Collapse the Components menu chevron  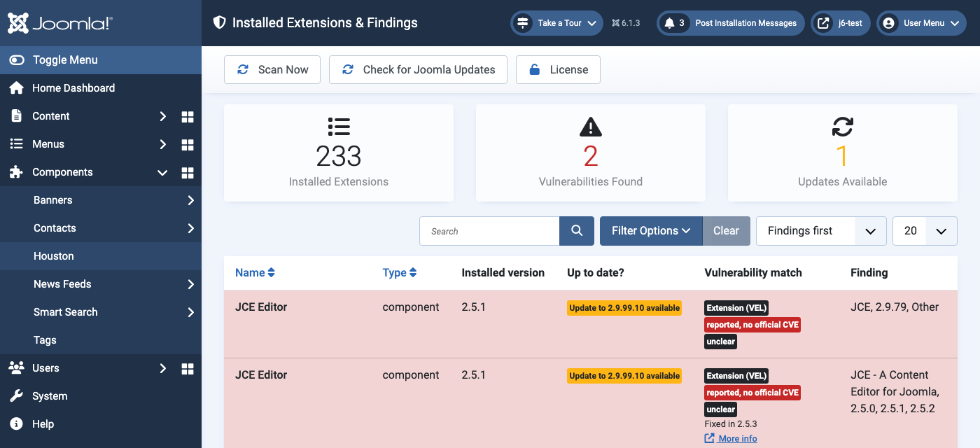coord(162,172)
